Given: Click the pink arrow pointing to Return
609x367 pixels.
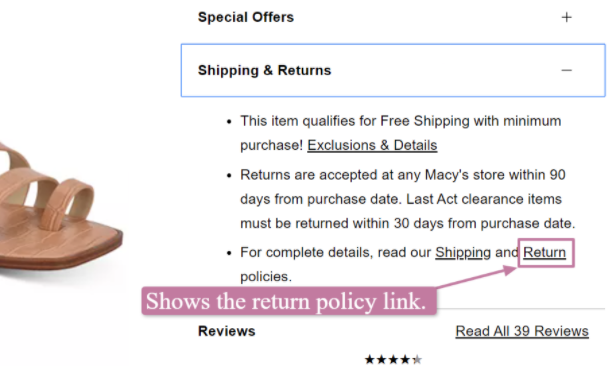Looking at the screenshot, I should coord(478,277).
